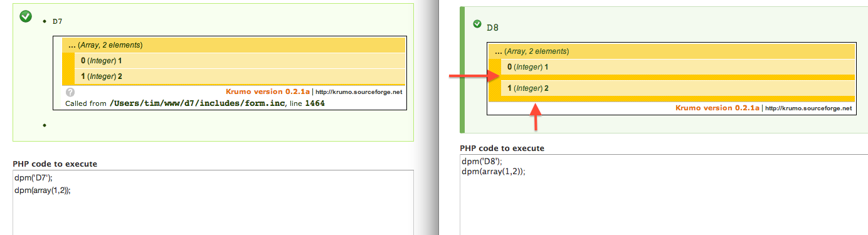Select row 0 (Integer) 1 in D8 panel
Image resolution: width=868 pixels, height=235 pixels.
[x=678, y=67]
